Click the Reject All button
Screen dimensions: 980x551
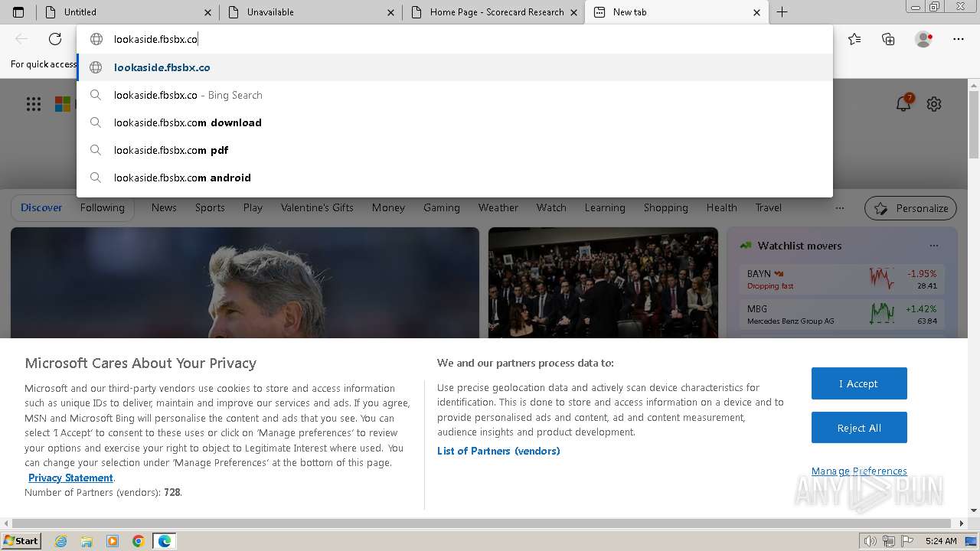pos(859,428)
